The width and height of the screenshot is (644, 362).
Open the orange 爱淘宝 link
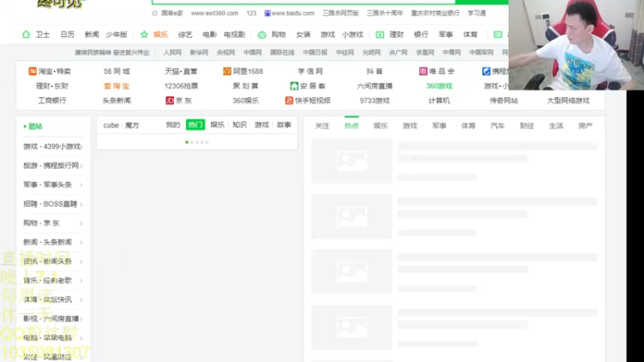pyautogui.click(x=117, y=86)
